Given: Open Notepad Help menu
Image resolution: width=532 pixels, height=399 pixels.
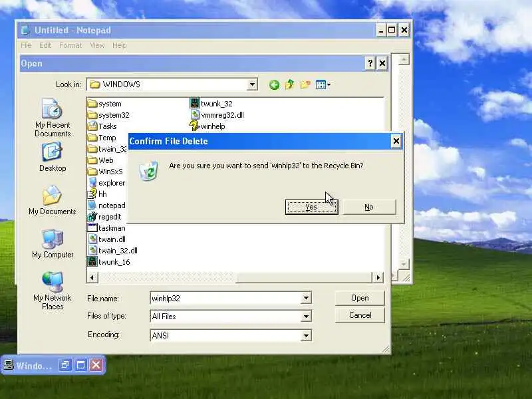Looking at the screenshot, I should point(120,45).
